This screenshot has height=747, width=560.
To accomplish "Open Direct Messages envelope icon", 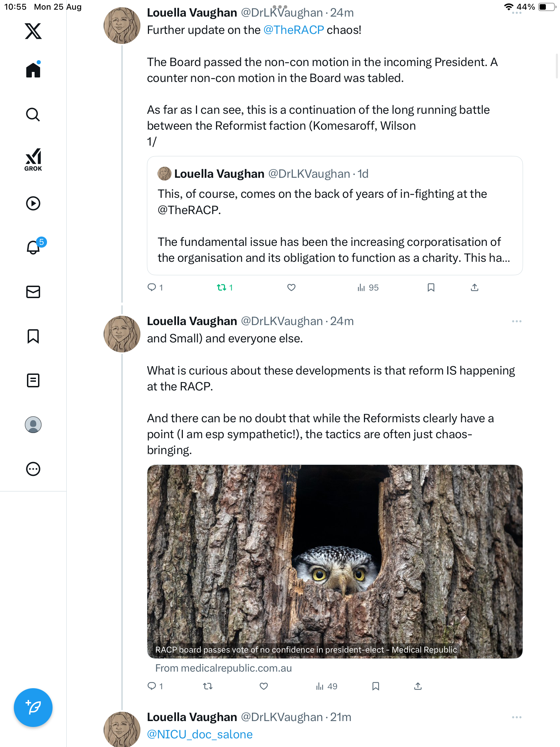I will coord(33,292).
